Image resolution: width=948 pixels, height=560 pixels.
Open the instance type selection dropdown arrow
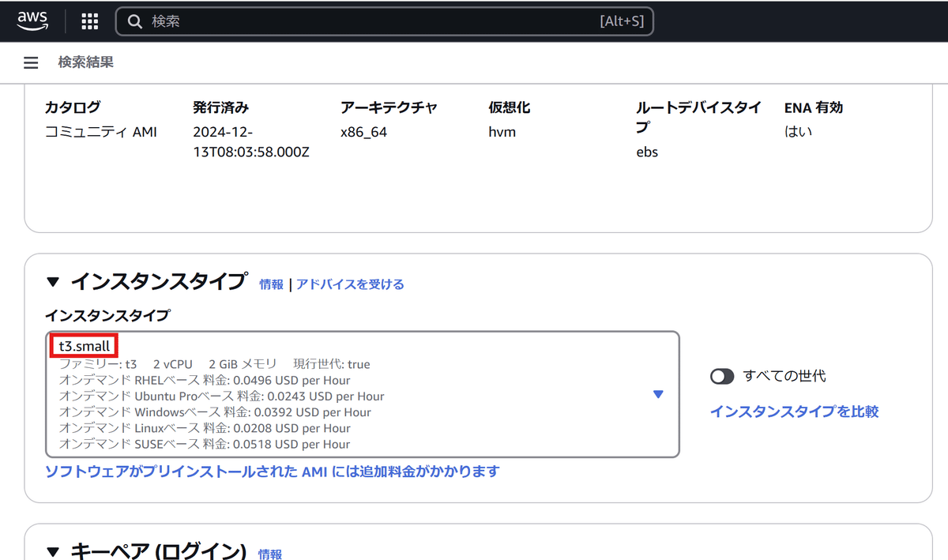[x=658, y=393]
